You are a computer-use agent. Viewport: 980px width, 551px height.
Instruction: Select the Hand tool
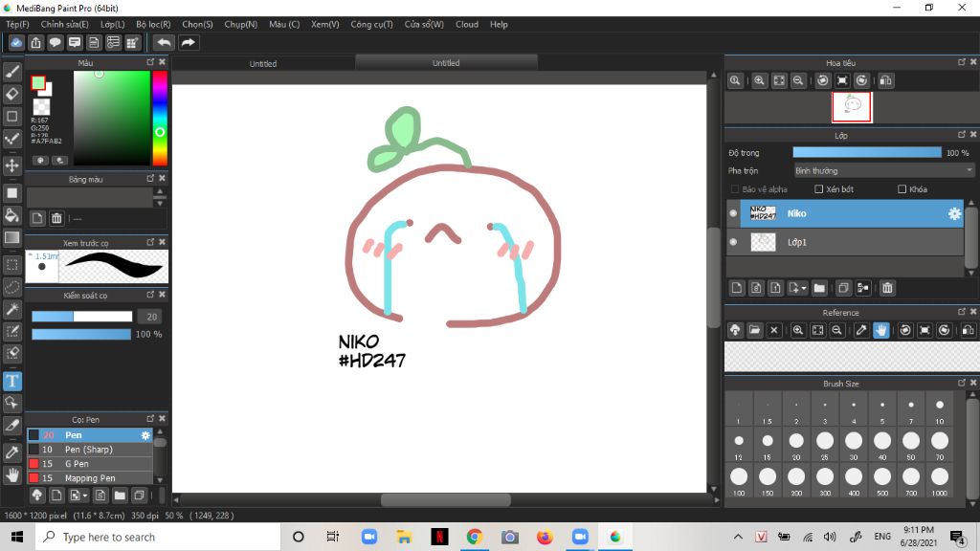[x=11, y=474]
